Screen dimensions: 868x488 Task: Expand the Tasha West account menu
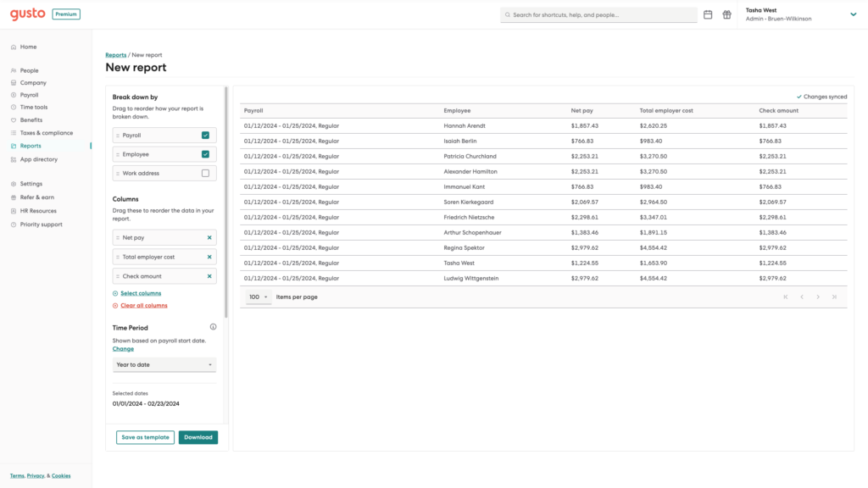click(x=853, y=14)
